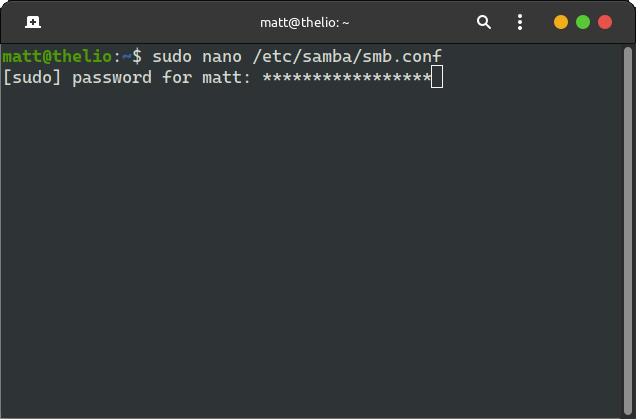
Task: Open the three-dot terminal menu
Action: [x=520, y=21]
